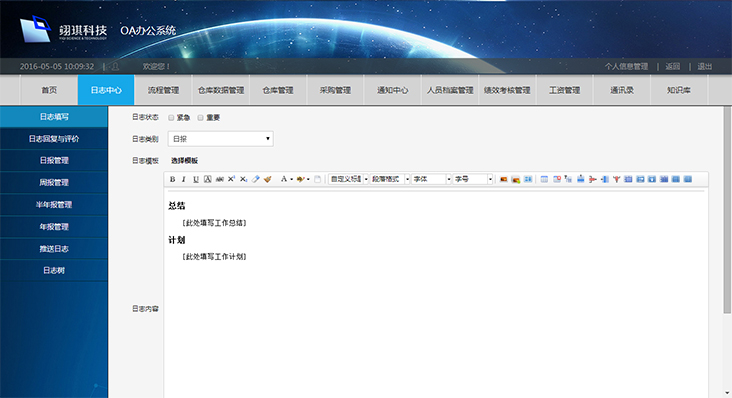Open the font color picker arrow

coord(291,179)
